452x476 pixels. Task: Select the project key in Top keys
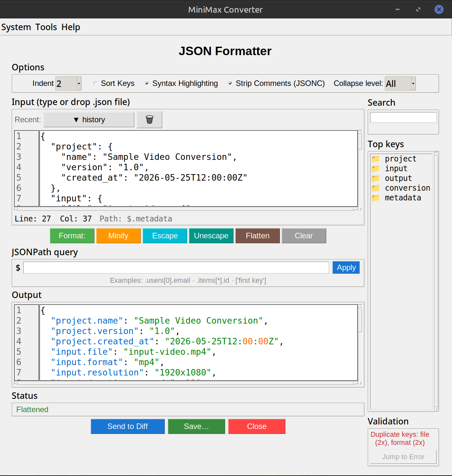click(400, 159)
